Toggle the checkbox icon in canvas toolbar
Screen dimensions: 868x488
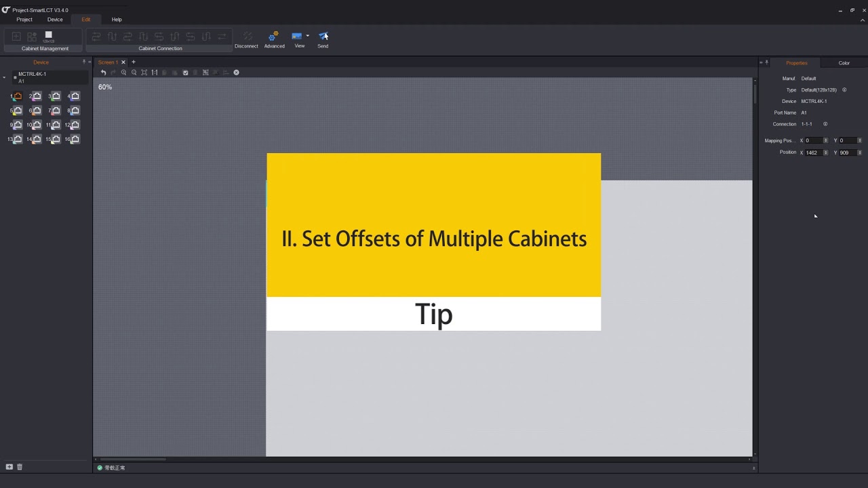(185, 73)
